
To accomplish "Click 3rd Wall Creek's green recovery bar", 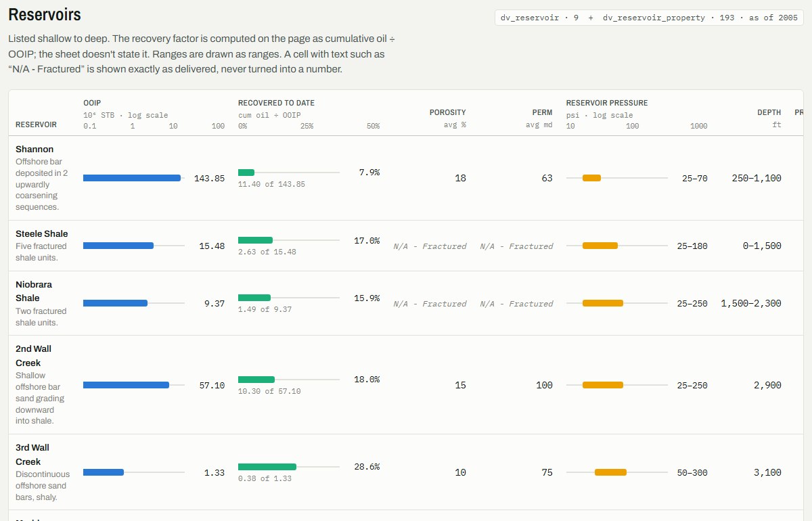I will point(267,467).
